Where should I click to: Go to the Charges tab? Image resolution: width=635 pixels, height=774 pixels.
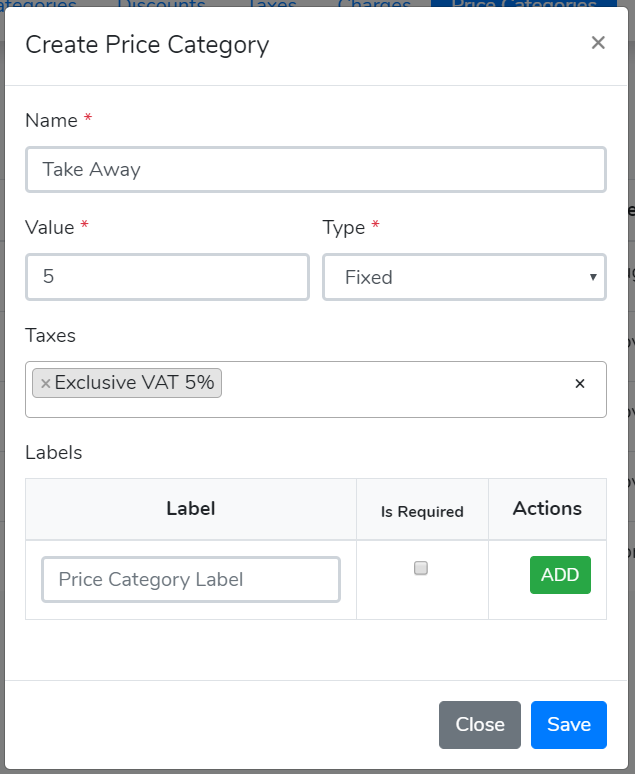(374, 5)
